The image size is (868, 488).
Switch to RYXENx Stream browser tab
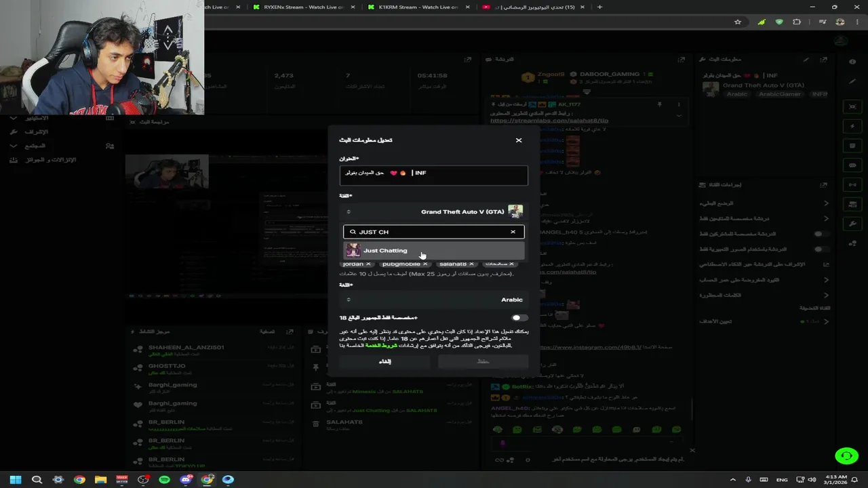[x=304, y=7]
